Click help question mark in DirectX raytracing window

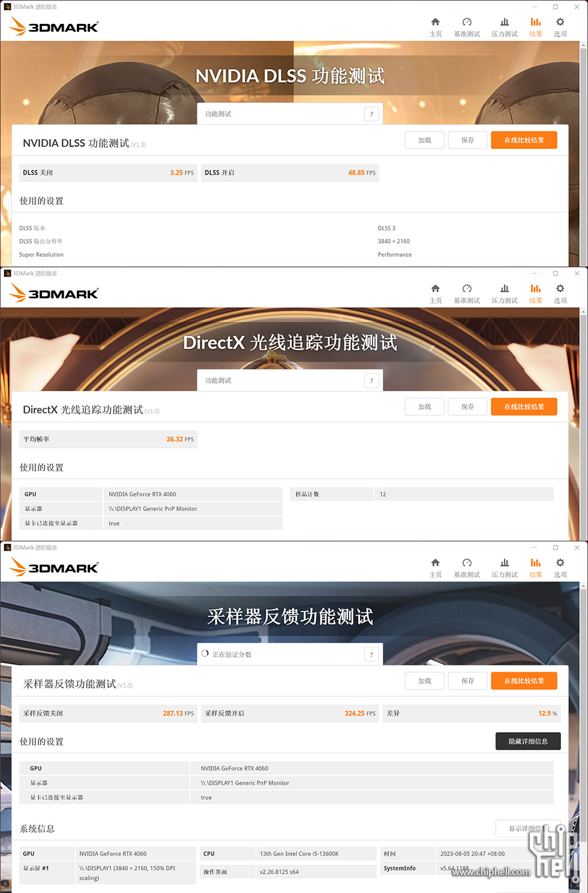[371, 380]
